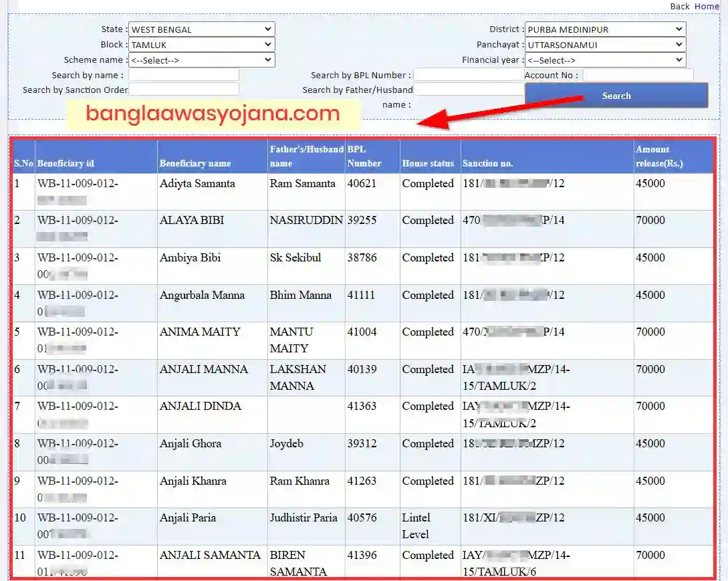This screenshot has height=581, width=728.
Task: Click BPL number 41004
Action: point(362,332)
